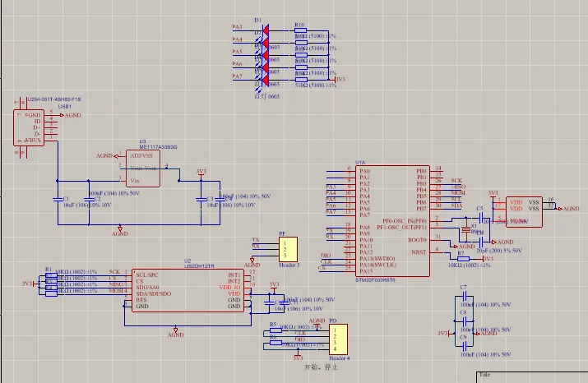Viewport: 588px width, 383px height.
Task: Click the Title field in title block
Action: click(485, 375)
